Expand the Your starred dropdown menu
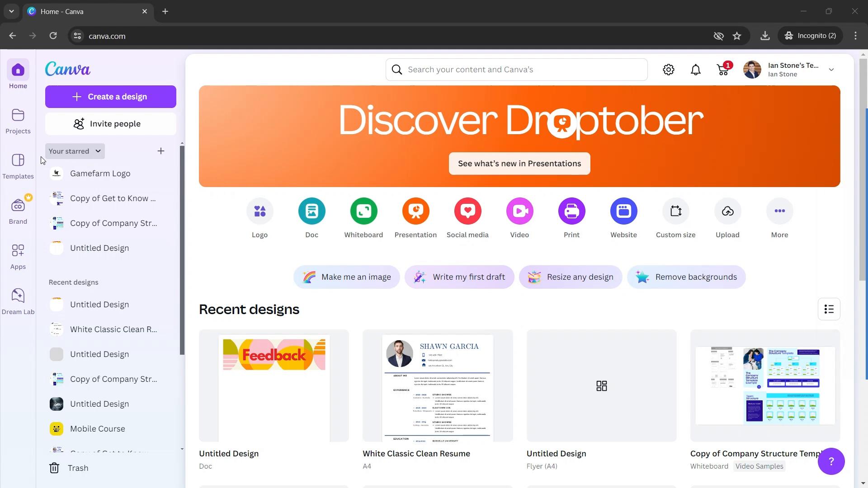The image size is (868, 488). point(75,151)
